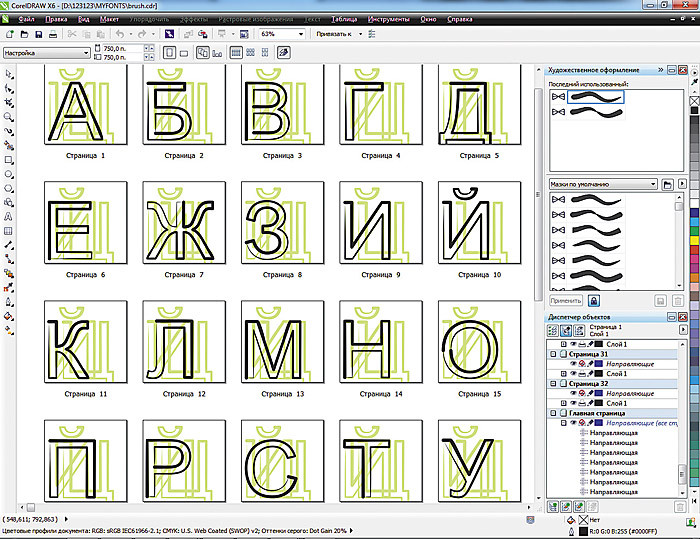This screenshot has height=539, width=700.
Task: Select the Shape tool in the toolbox
Action: [x=9, y=88]
